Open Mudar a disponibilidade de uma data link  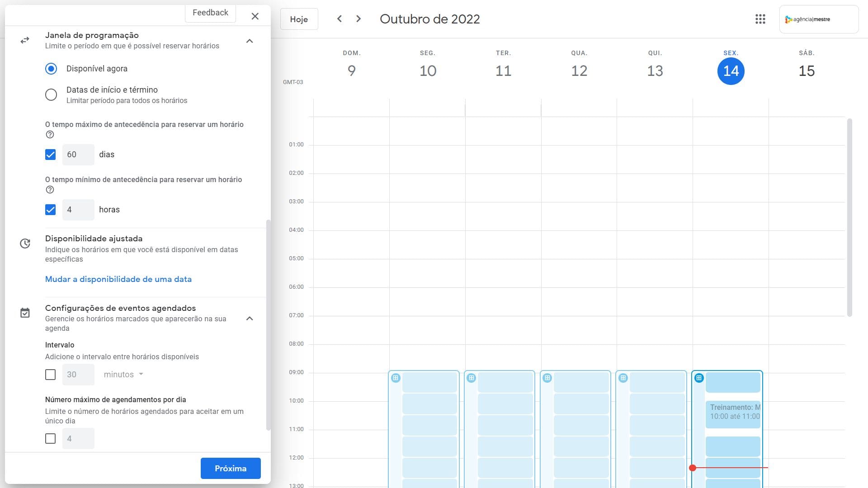pyautogui.click(x=118, y=279)
